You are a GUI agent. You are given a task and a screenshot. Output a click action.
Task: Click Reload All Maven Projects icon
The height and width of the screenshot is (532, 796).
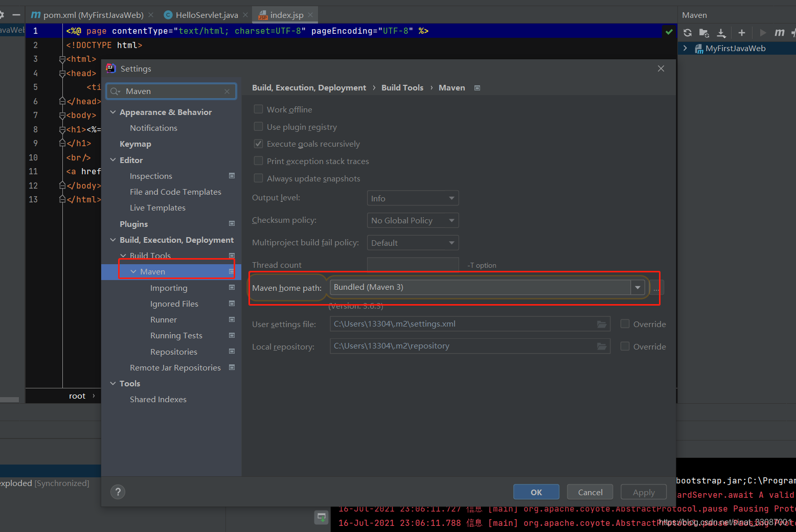[688, 33]
